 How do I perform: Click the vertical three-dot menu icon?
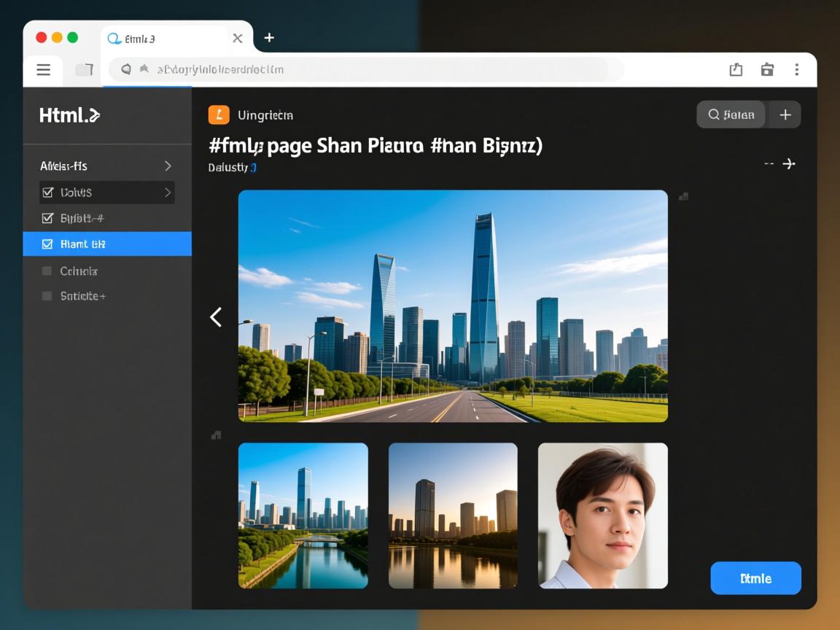click(796, 70)
